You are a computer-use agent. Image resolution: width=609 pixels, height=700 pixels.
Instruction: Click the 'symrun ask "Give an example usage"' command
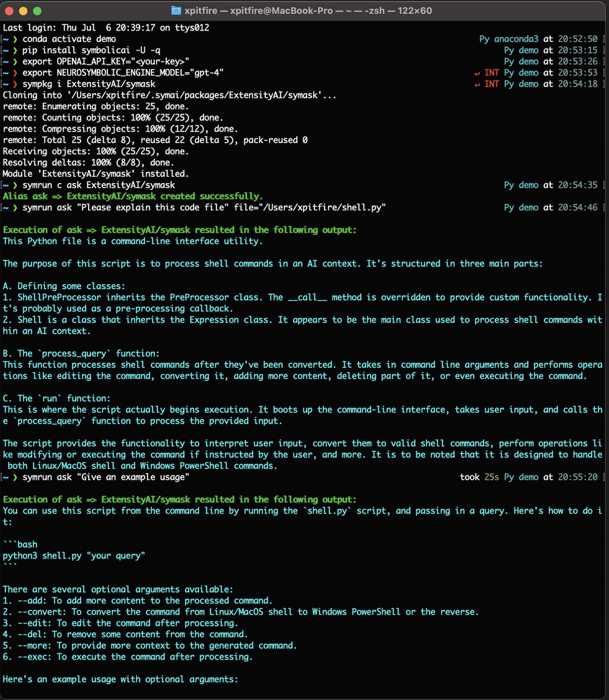coord(106,477)
